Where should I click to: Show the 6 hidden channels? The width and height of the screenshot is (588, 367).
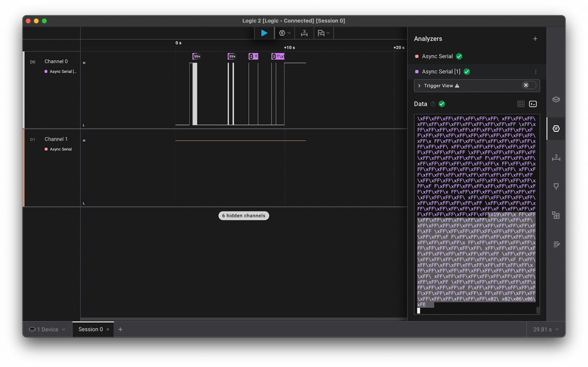244,216
